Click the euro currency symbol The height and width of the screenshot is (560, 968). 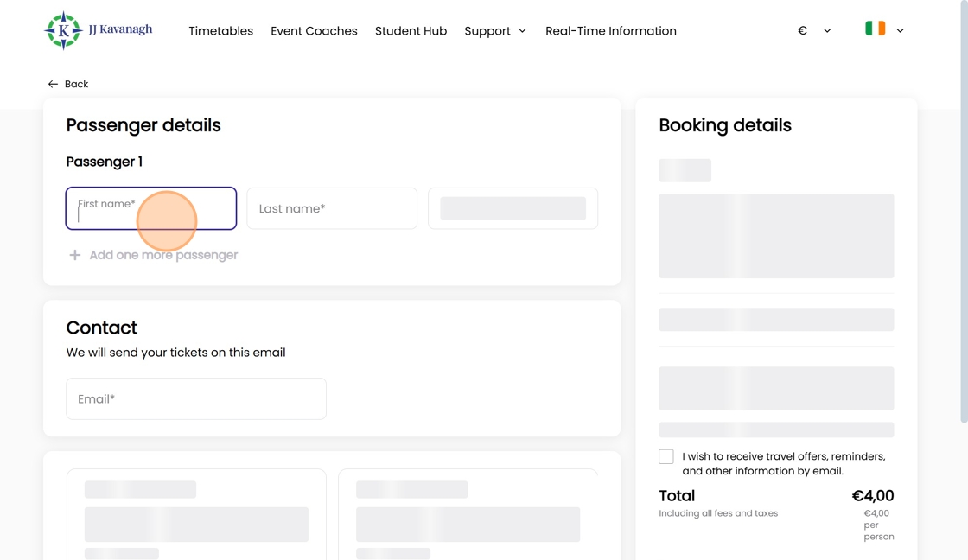point(802,30)
